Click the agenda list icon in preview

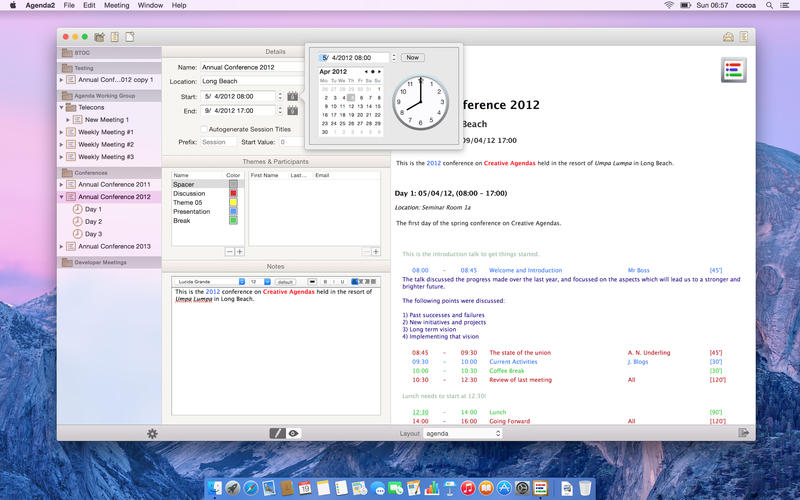coord(733,71)
